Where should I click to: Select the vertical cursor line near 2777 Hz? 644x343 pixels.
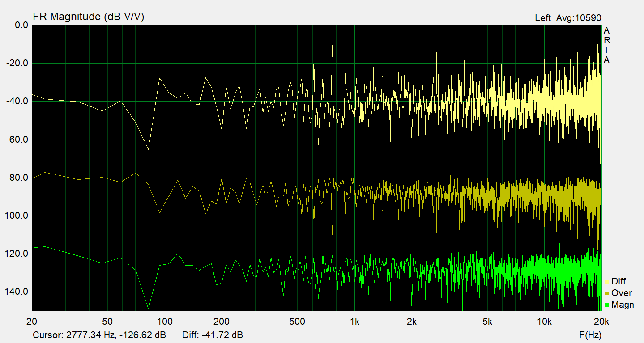(439, 168)
